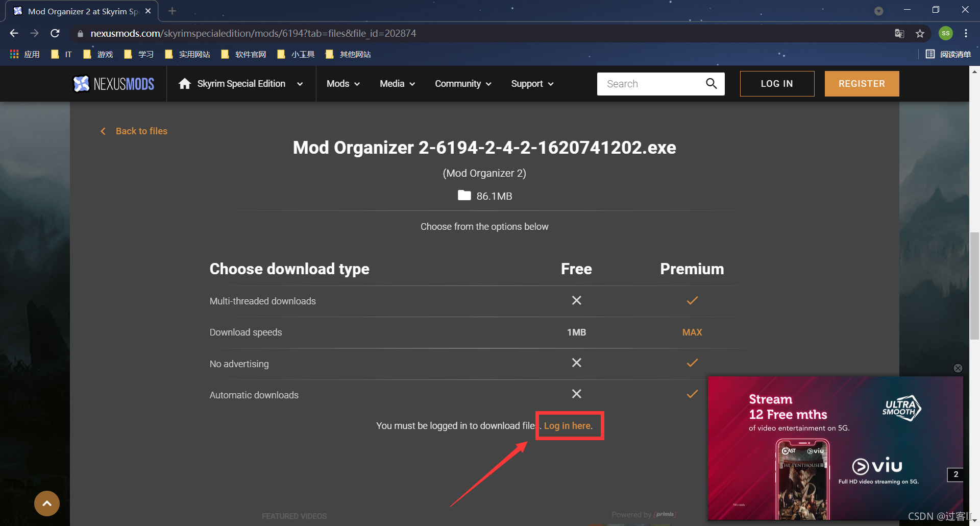This screenshot has width=980, height=526.
Task: Click the MAX download speed value
Action: click(692, 332)
